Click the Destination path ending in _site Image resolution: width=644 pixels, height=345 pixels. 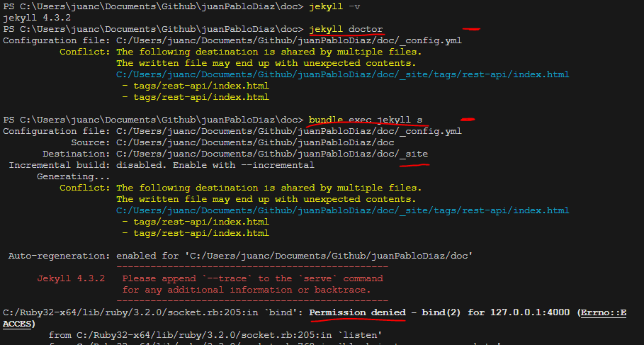point(271,154)
